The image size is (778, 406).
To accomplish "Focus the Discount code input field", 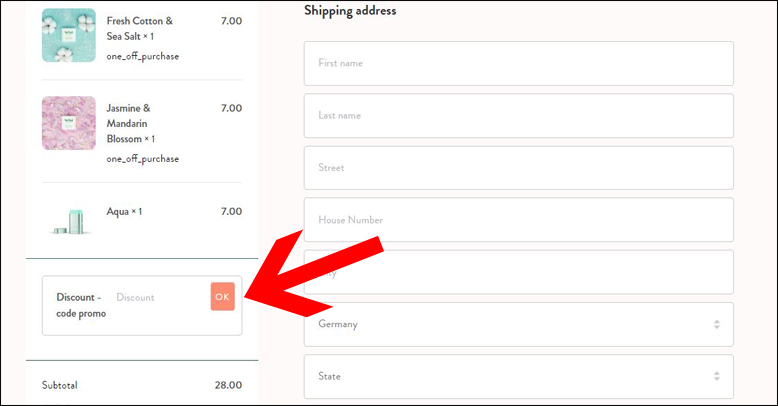I will click(x=160, y=297).
